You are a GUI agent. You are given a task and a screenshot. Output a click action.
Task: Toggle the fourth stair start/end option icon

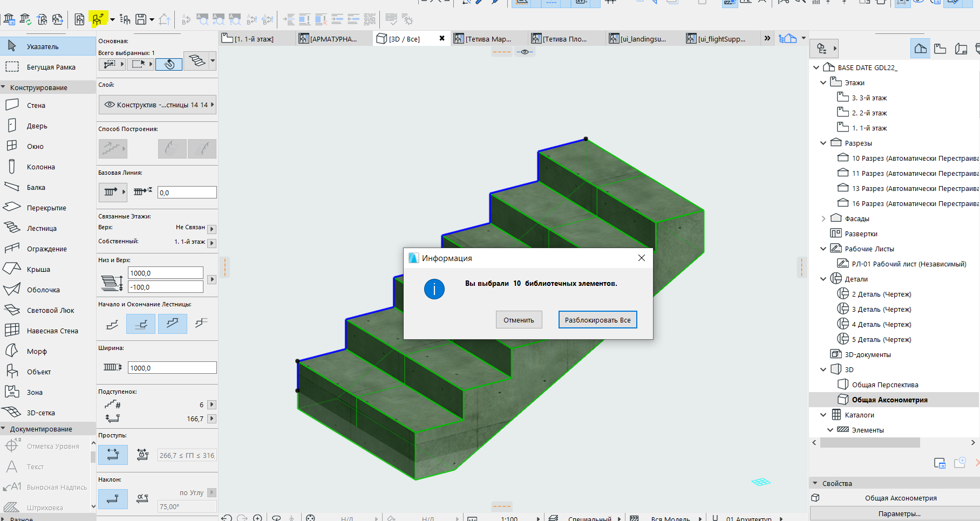(201, 324)
